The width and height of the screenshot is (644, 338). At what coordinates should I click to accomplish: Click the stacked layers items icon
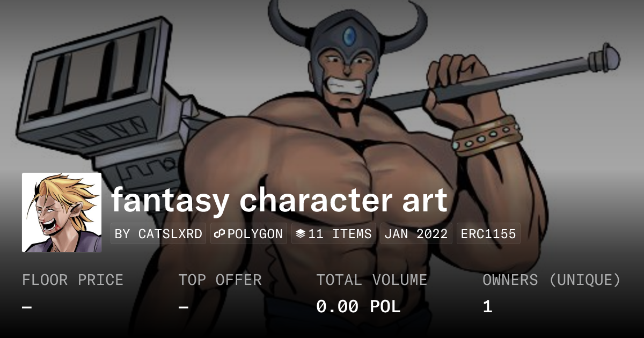pyautogui.click(x=301, y=234)
